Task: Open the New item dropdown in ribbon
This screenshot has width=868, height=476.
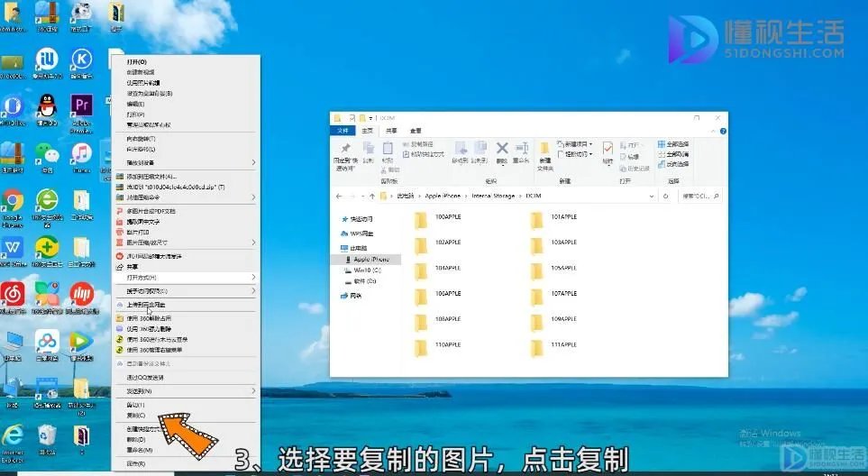Action: click(x=575, y=144)
